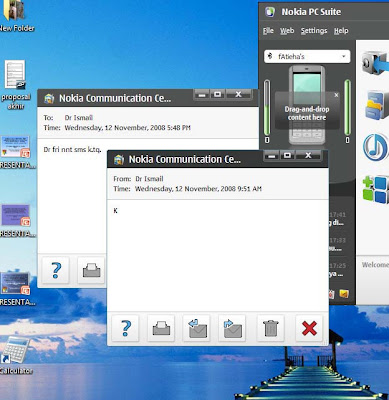Dismiss the 'Drag-and-drop content here' hint

click(x=336, y=95)
